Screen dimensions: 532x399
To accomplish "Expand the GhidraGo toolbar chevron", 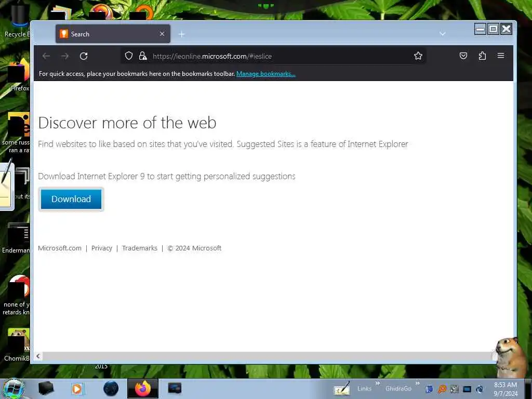I will (x=417, y=383).
